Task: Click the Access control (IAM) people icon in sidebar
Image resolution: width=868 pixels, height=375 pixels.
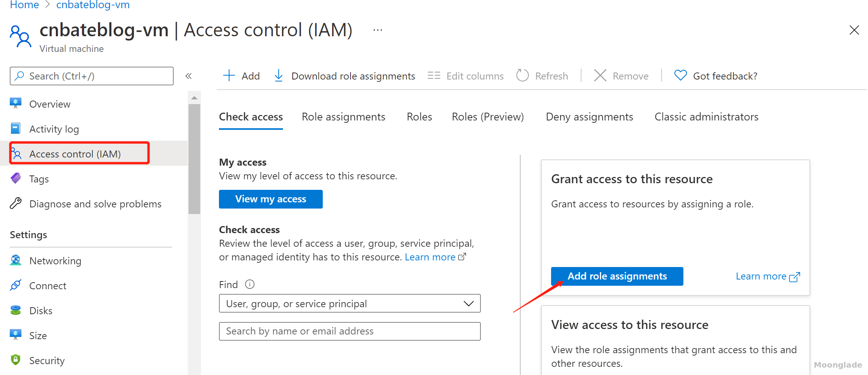Action: click(16, 154)
